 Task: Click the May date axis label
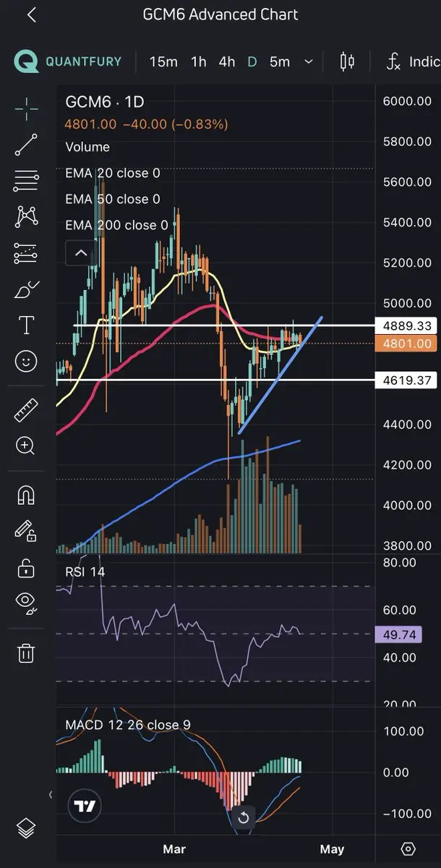(x=331, y=848)
